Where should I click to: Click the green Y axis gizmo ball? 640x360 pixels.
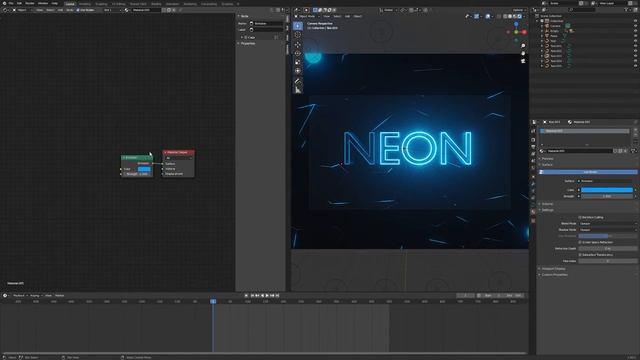pos(516,32)
